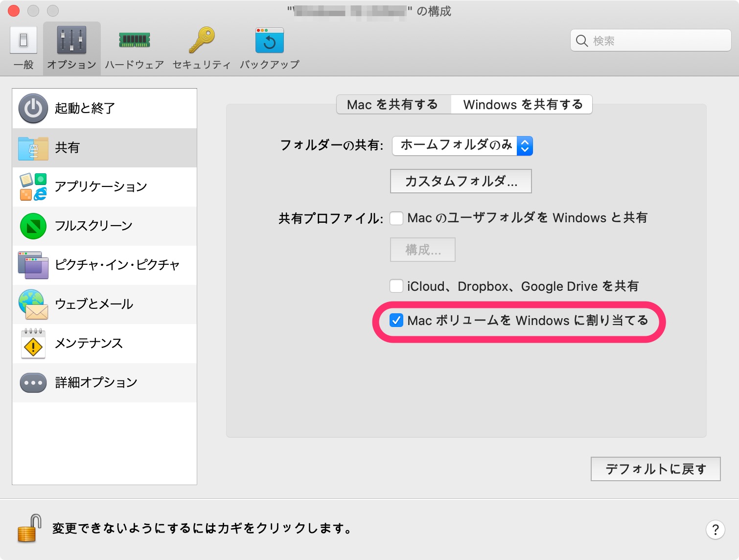
Task: Open the セキュリティ key icon
Action: 202,40
